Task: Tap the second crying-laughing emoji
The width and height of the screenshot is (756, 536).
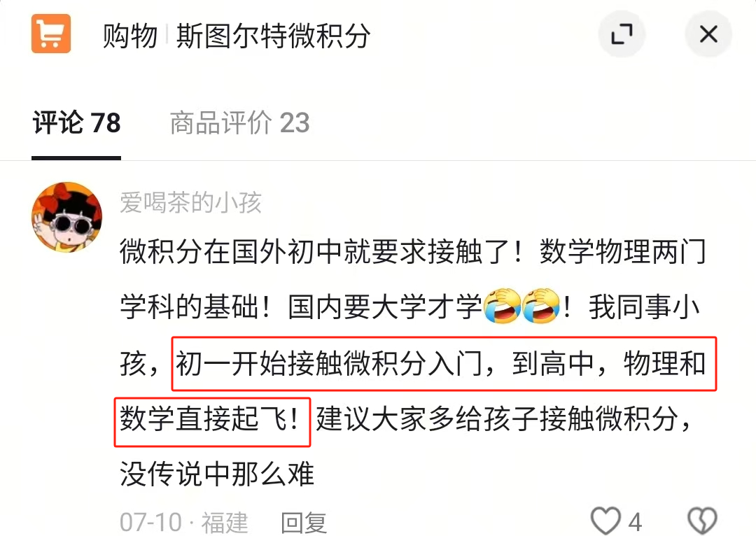Action: click(541, 306)
